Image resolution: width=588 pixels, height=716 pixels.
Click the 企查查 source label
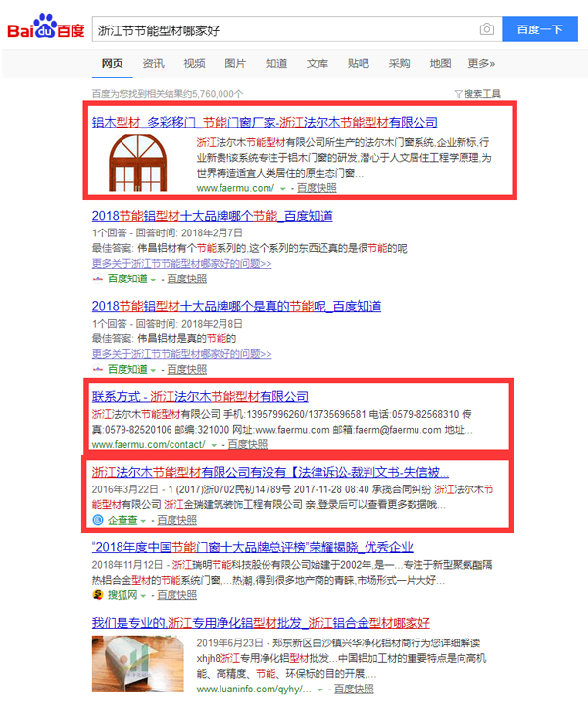(122, 520)
